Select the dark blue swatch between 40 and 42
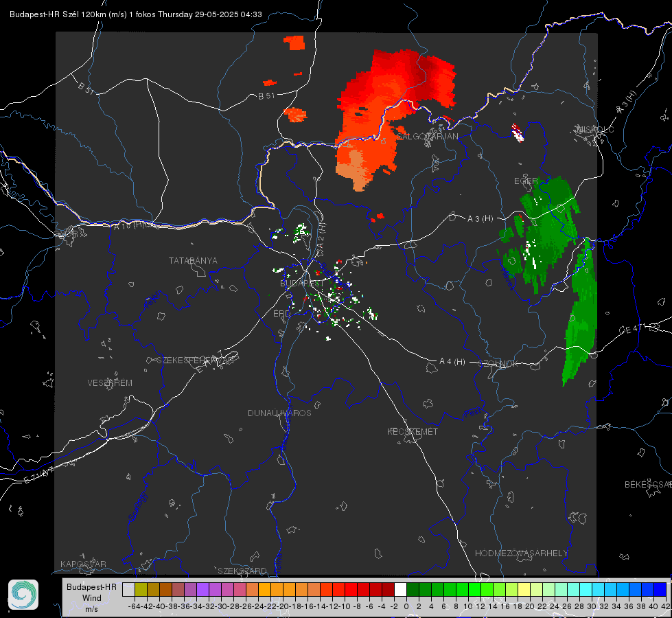The height and width of the screenshot is (618, 672). click(660, 589)
